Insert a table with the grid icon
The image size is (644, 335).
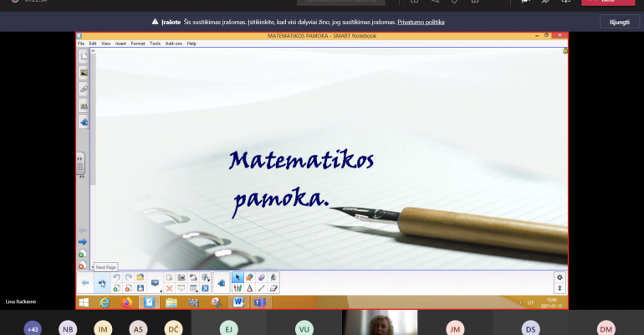(193, 288)
